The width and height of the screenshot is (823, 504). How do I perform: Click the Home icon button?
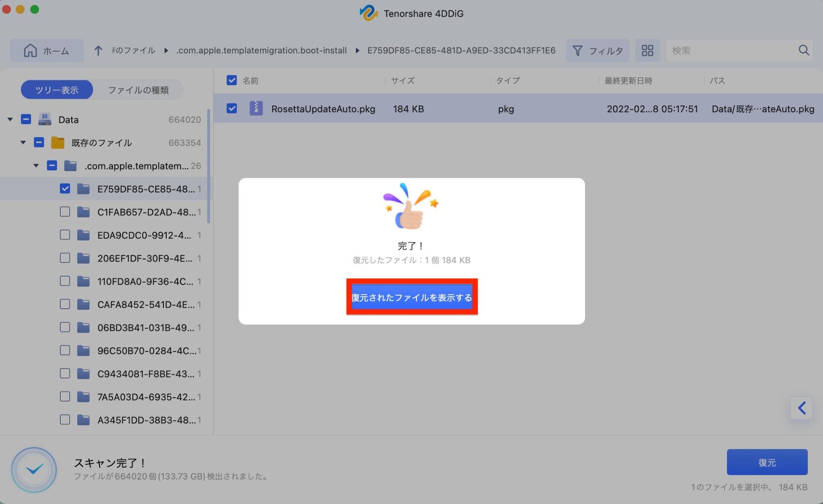(x=30, y=51)
